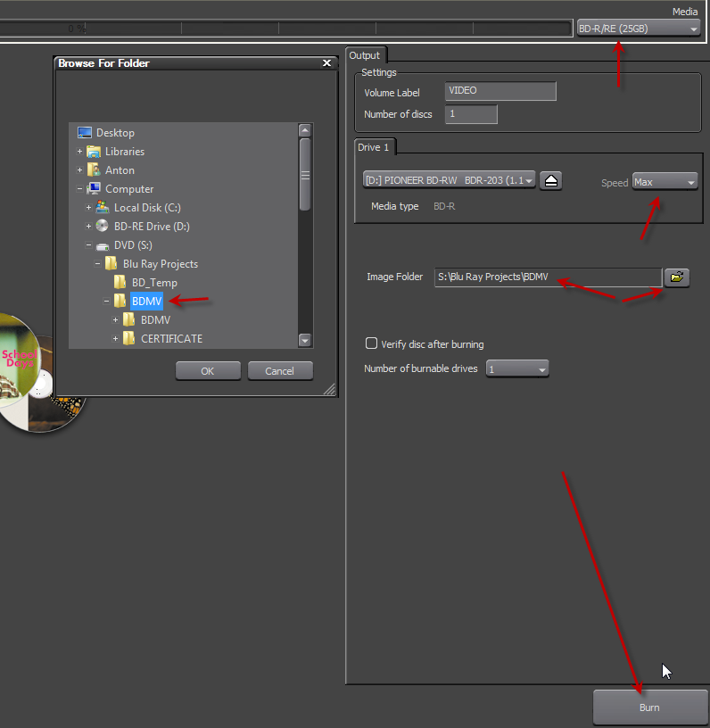The width and height of the screenshot is (710, 728).
Task: Expand the Anton tree node
Action: (x=79, y=170)
